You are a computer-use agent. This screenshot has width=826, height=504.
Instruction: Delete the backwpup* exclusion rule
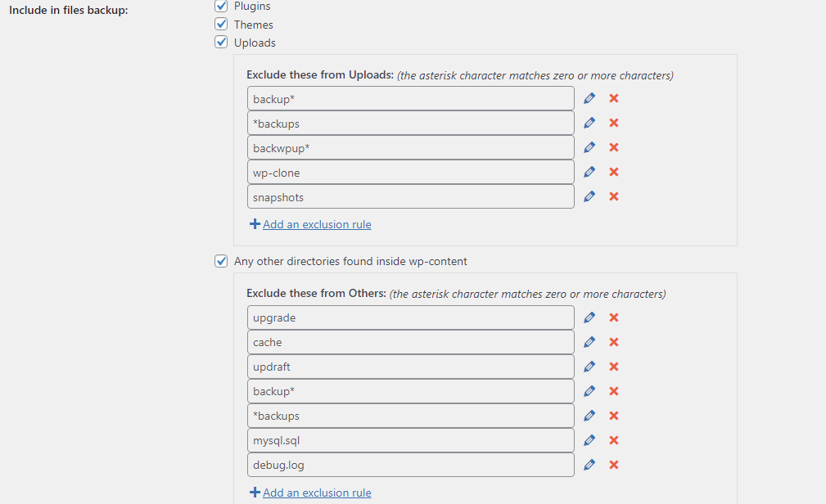(614, 147)
